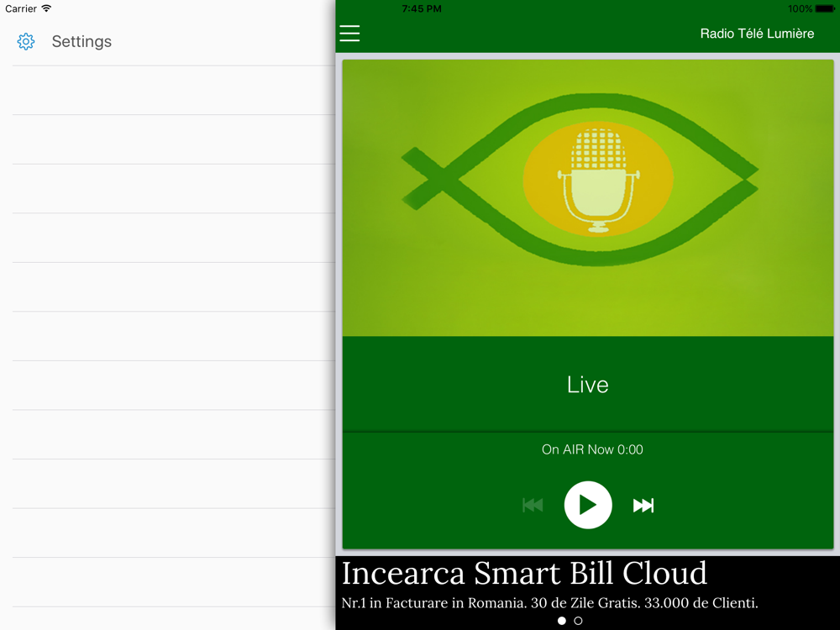Go back with the previous track button
The width and height of the screenshot is (840, 630).
coord(533,505)
